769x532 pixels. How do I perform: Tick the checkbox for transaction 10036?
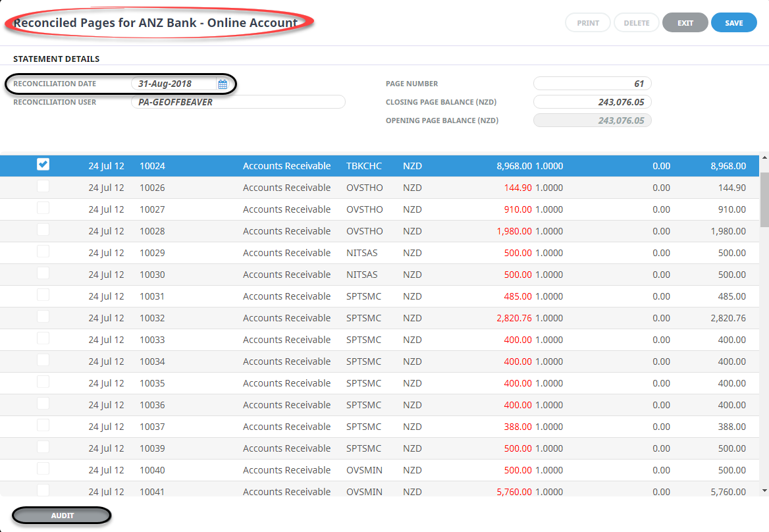pos(43,404)
